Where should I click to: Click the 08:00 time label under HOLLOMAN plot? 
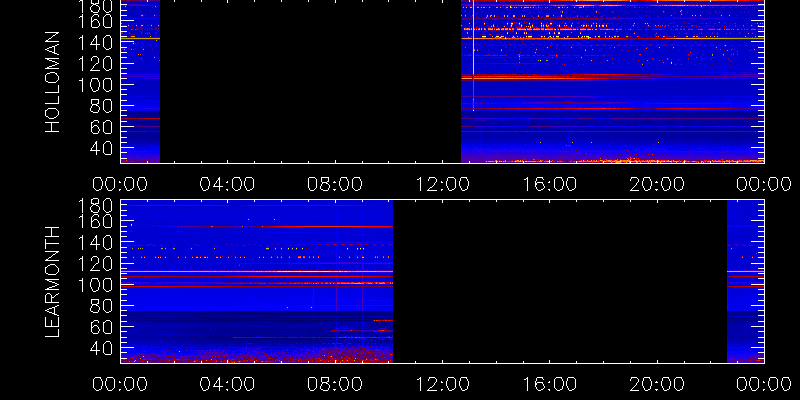(335, 184)
